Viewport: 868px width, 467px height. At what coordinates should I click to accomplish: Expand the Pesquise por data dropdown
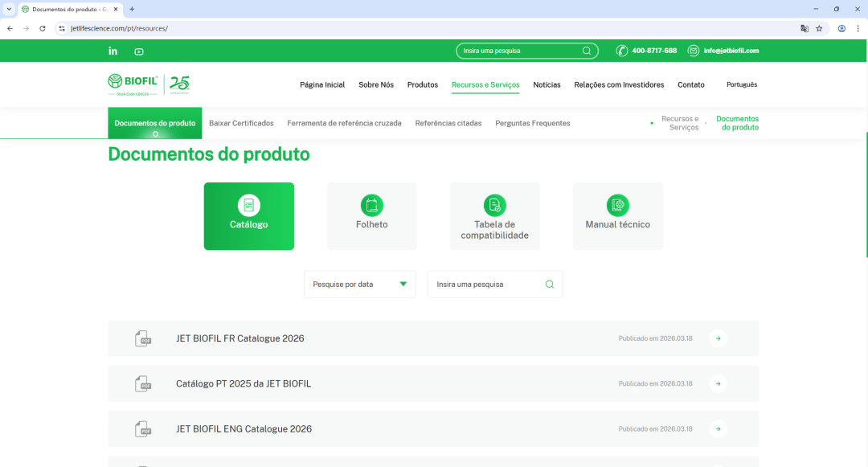click(x=360, y=285)
